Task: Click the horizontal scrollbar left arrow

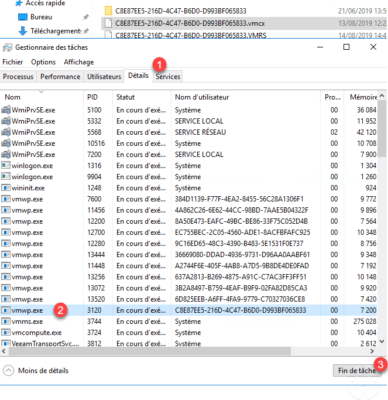Action: point(3,351)
